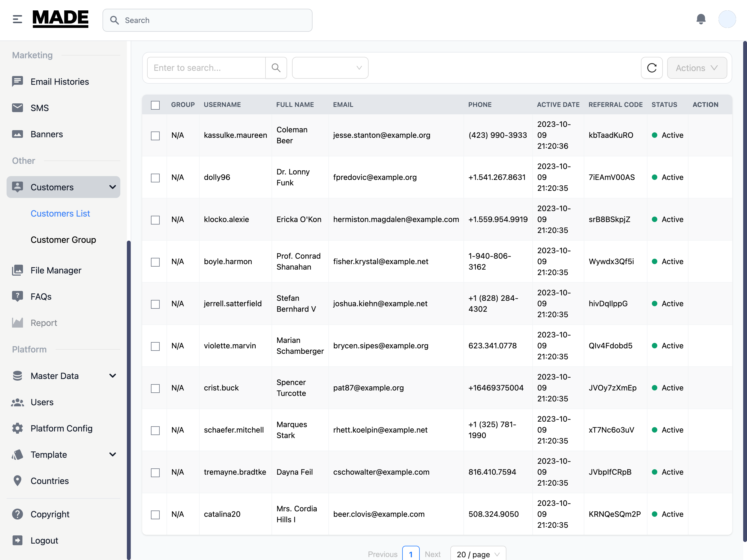Click the FAQs question bubble icon

coord(17,296)
